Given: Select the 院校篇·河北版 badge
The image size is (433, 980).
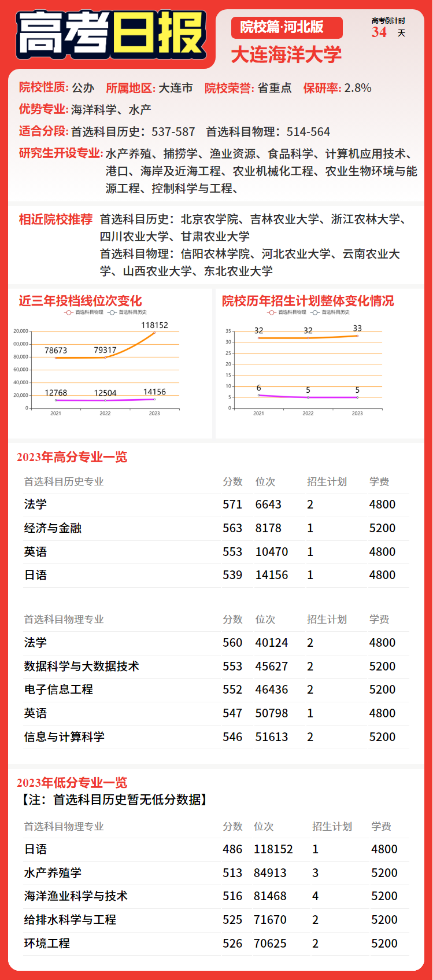Looking at the screenshot, I should point(287,27).
